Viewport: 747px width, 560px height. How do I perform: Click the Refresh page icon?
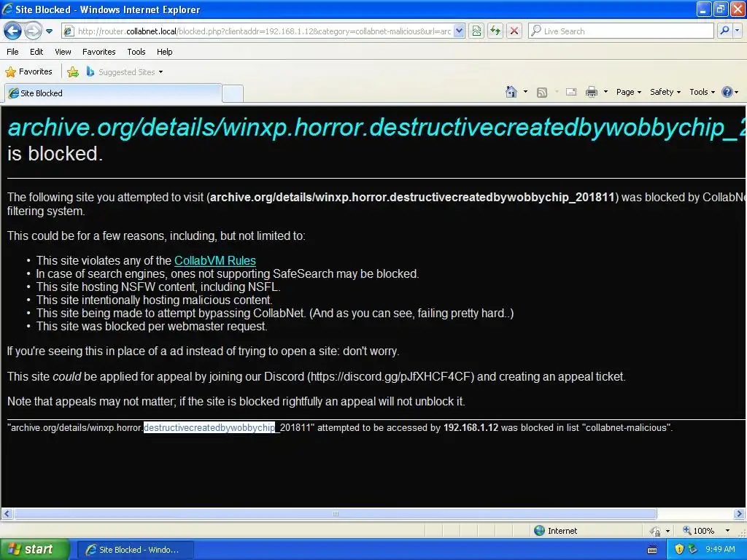pos(495,31)
